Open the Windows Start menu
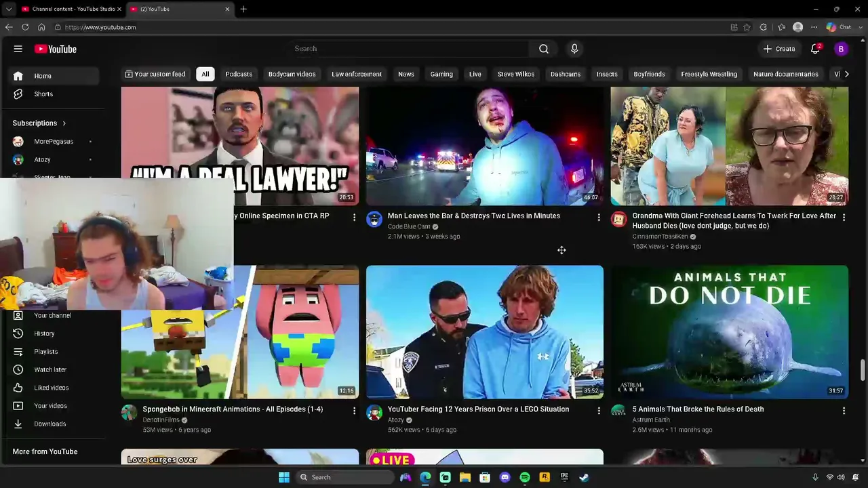Screen dimensions: 868x488 (x=284, y=477)
